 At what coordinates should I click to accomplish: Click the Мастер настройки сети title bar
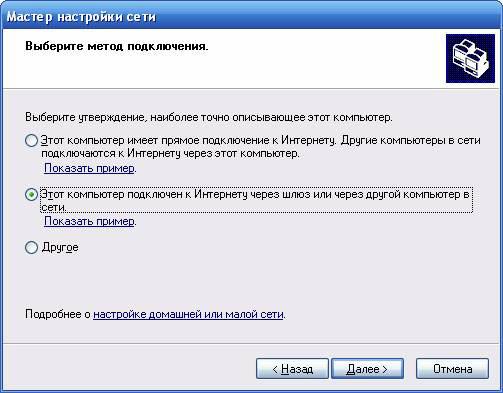[251, 16]
